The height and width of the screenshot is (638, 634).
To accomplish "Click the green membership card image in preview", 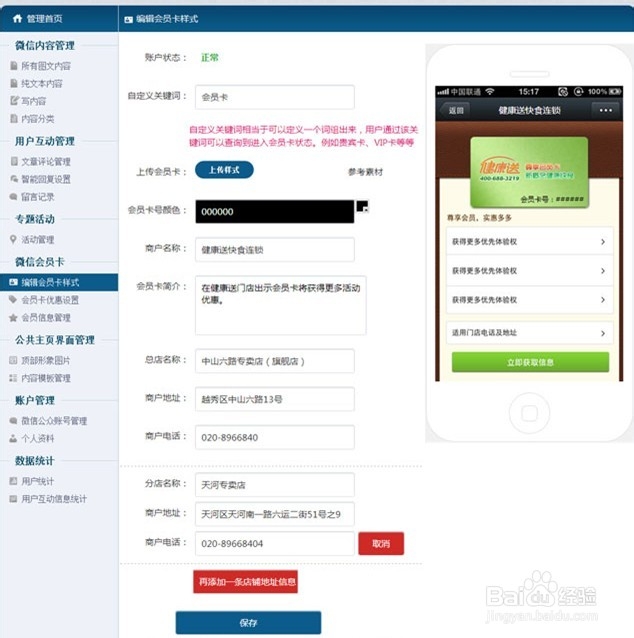I will (529, 173).
